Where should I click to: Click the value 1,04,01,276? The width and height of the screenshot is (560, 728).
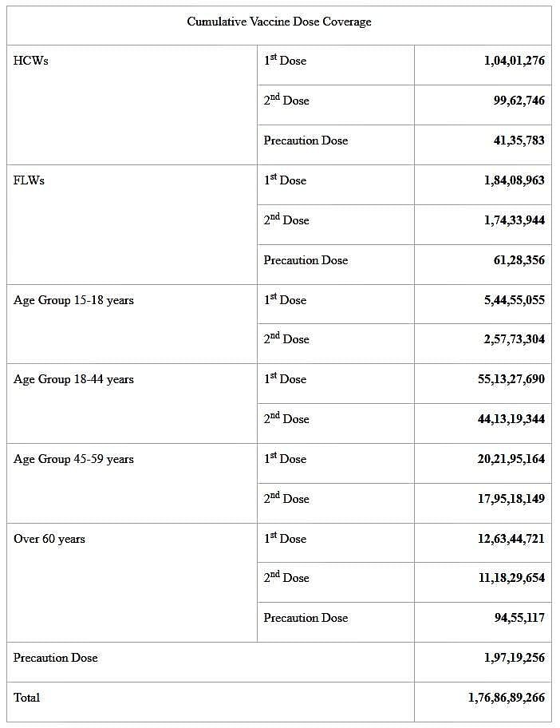[x=514, y=61]
